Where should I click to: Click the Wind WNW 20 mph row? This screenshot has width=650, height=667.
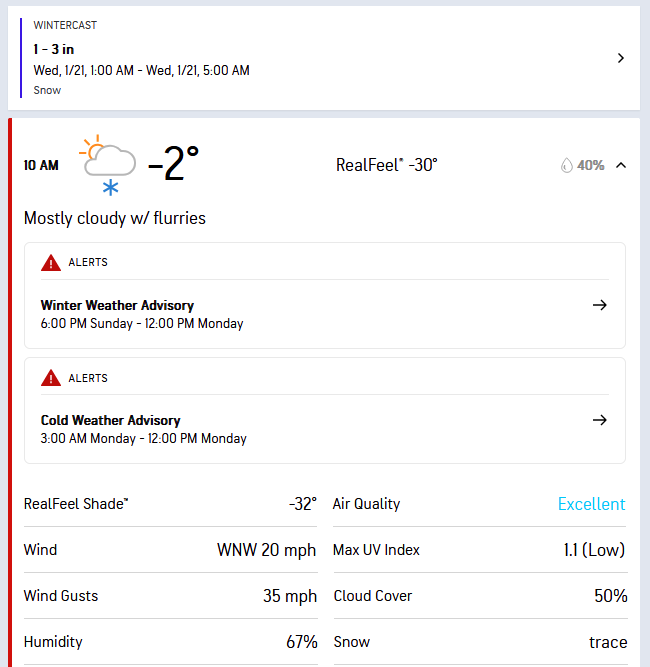tap(170, 550)
